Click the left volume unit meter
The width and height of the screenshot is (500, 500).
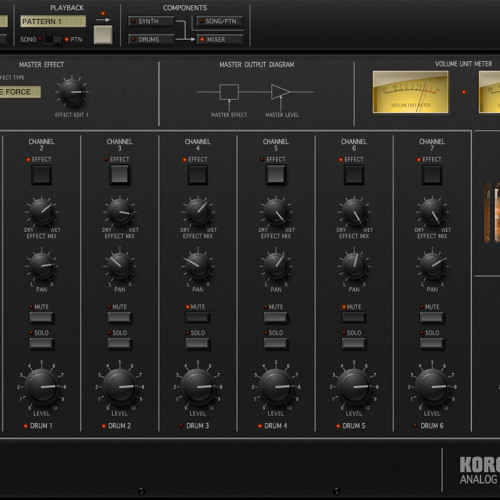click(410, 92)
